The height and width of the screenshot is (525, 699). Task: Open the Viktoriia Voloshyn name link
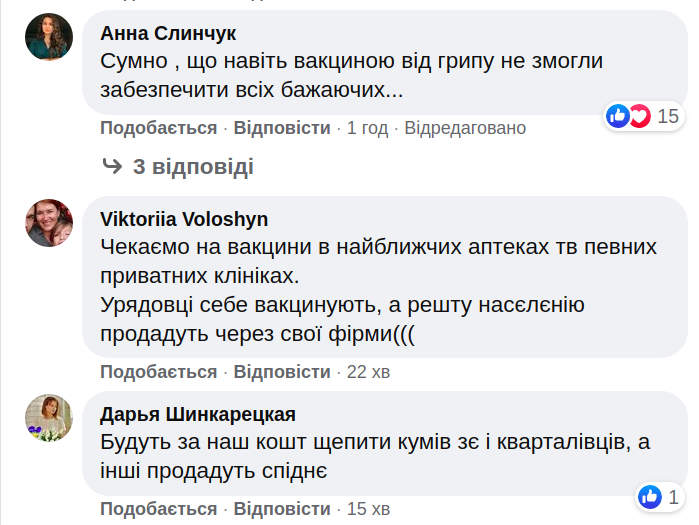click(x=184, y=219)
